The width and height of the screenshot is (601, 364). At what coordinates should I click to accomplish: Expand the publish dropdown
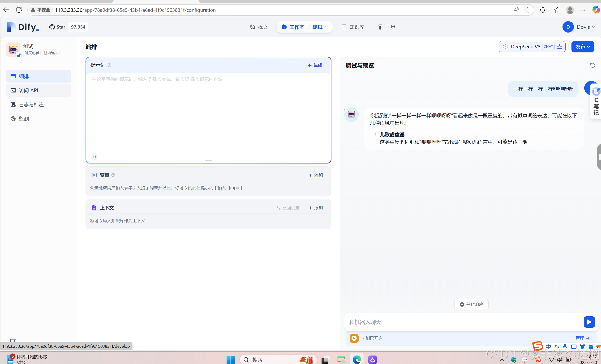(583, 46)
